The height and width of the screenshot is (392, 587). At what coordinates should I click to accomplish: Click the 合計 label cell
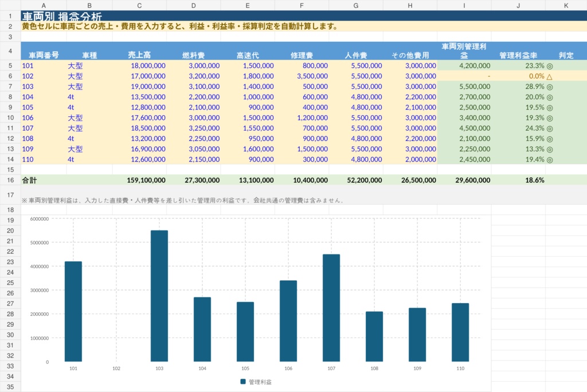tap(44, 180)
